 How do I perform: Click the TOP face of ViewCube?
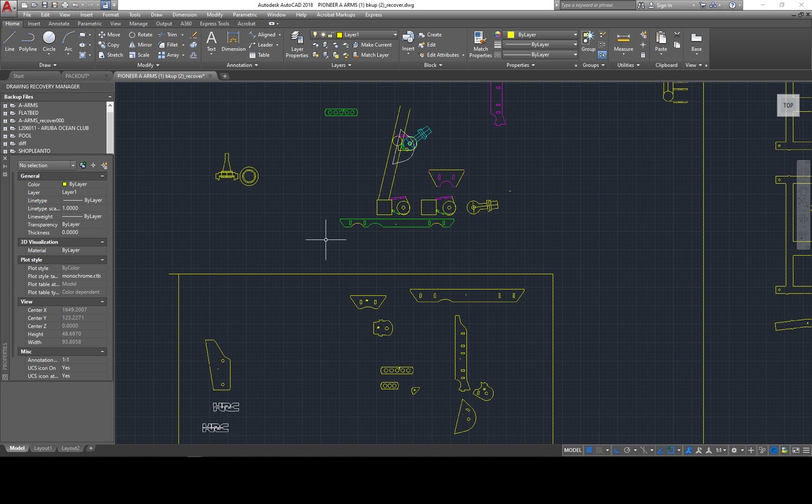pyautogui.click(x=788, y=105)
